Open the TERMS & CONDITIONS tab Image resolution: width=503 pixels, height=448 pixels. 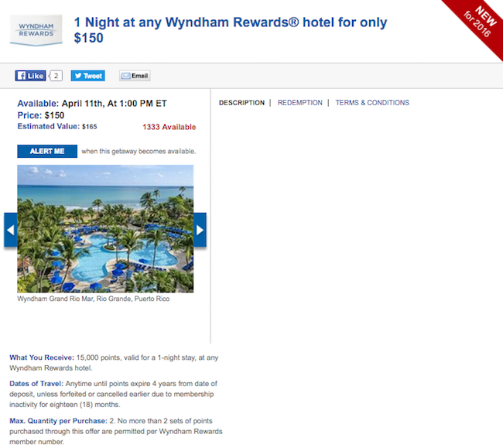(x=372, y=103)
